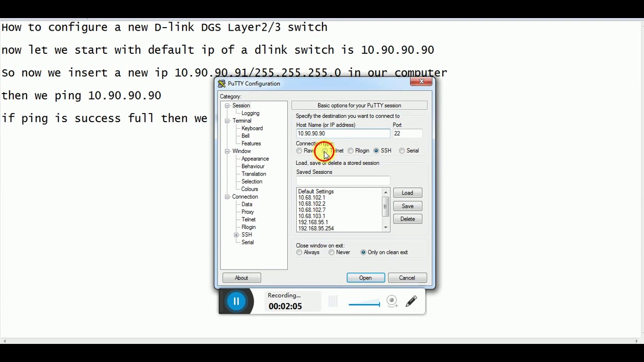Open the Serial category in tree
Image resolution: width=644 pixels, height=362 pixels.
[248, 242]
